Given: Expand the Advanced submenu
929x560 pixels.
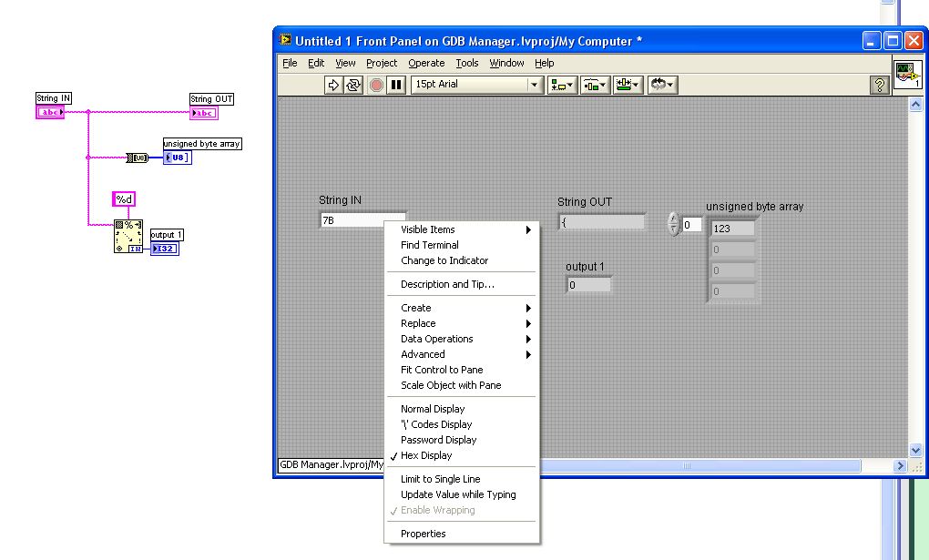Looking at the screenshot, I should point(462,354).
